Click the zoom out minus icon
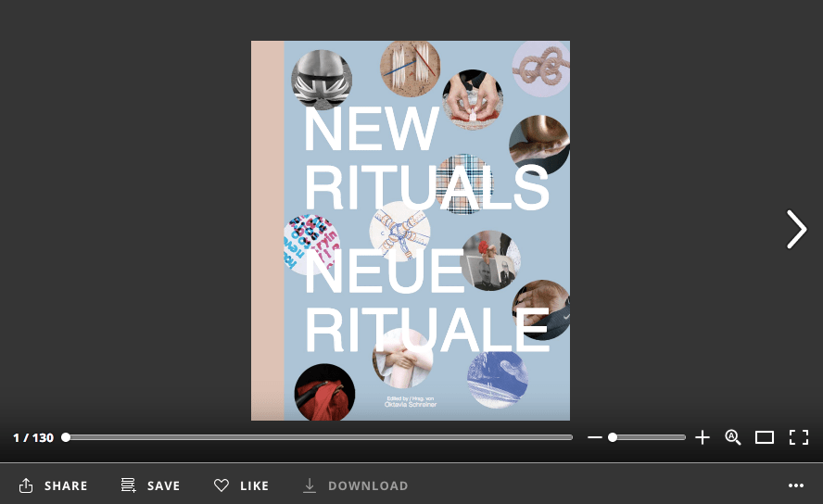The width and height of the screenshot is (823, 504). (x=595, y=437)
